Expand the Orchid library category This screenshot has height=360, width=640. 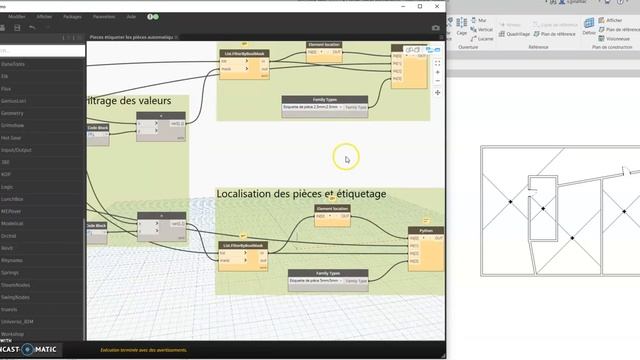click(9, 236)
